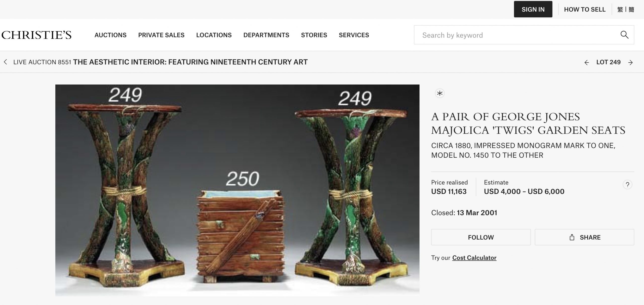
Task: Click the Sign In button
Action: pos(533,9)
